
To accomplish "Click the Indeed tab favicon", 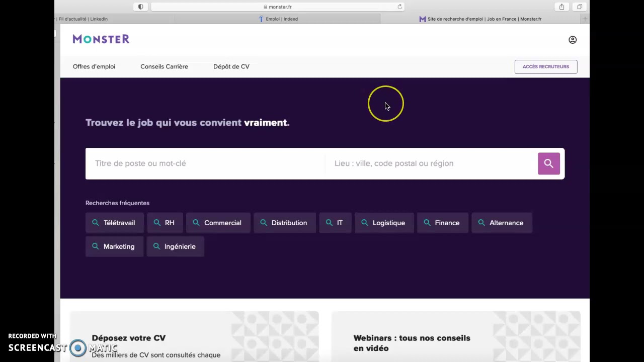I will coord(261,19).
